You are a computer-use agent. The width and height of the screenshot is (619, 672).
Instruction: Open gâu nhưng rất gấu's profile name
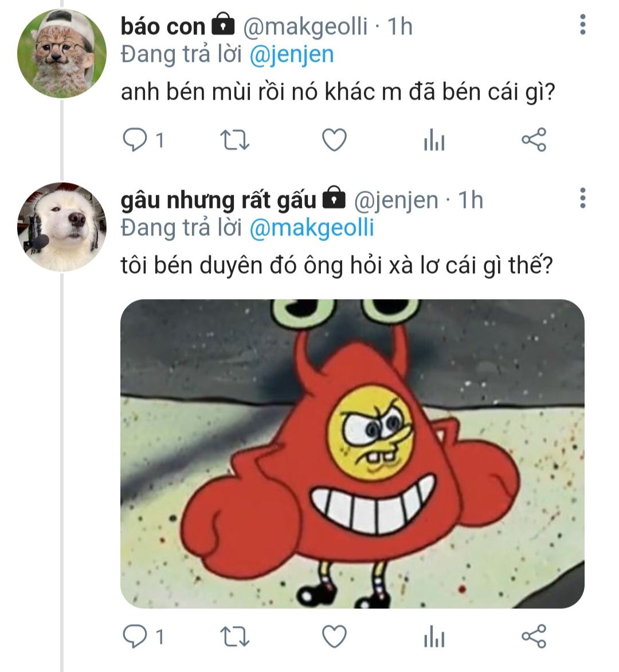[218, 200]
